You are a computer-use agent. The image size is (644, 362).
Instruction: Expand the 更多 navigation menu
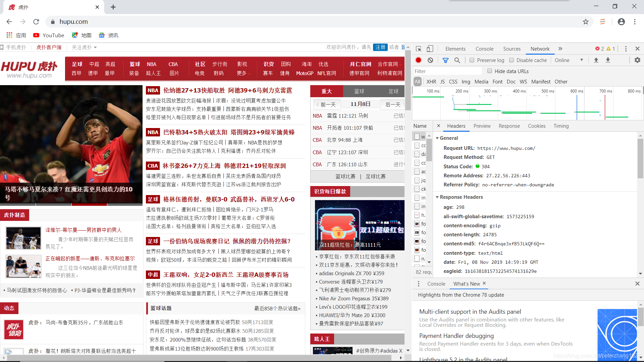pos(243,73)
